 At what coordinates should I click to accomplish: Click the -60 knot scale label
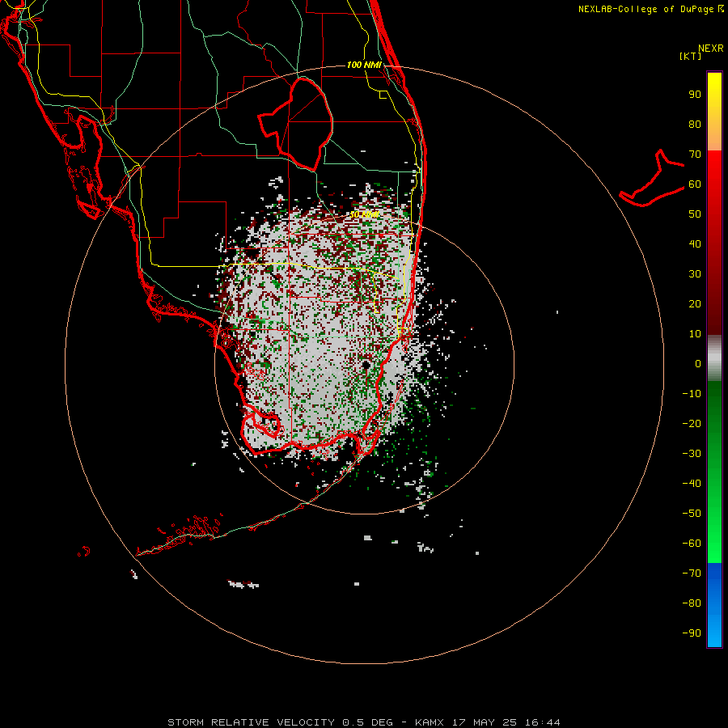click(x=692, y=544)
